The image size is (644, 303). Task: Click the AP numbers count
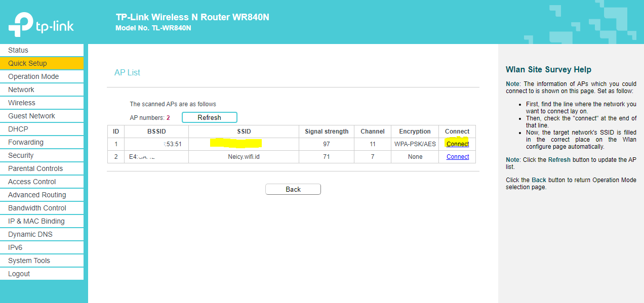(168, 117)
